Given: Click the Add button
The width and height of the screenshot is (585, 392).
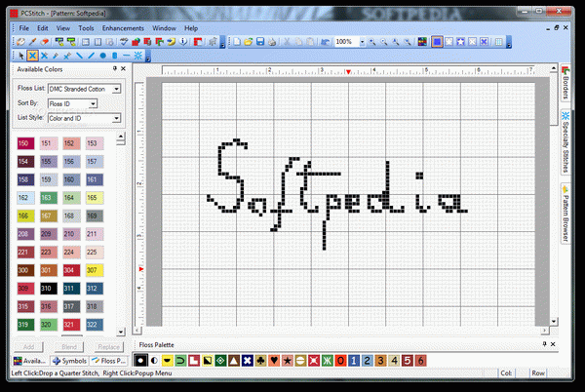Looking at the screenshot, I should pos(28,347).
